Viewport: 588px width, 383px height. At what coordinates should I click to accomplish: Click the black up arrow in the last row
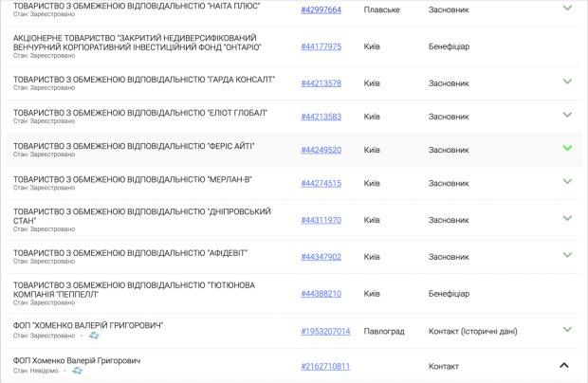[x=563, y=365]
